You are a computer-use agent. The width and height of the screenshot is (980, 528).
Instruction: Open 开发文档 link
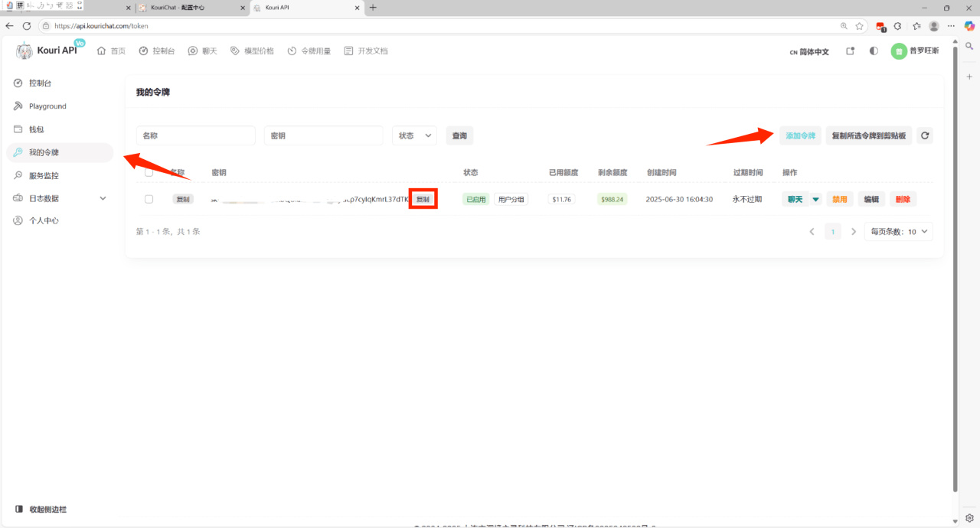pyautogui.click(x=366, y=51)
